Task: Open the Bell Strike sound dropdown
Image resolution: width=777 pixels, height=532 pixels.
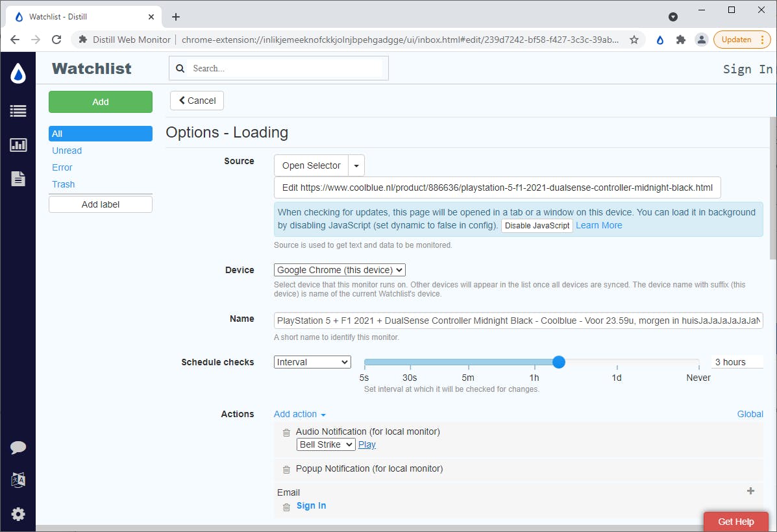Action: point(326,444)
